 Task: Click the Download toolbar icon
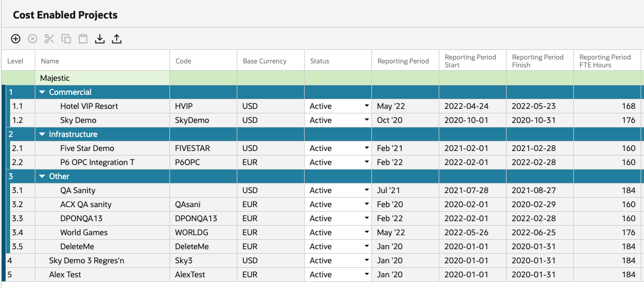[100, 39]
